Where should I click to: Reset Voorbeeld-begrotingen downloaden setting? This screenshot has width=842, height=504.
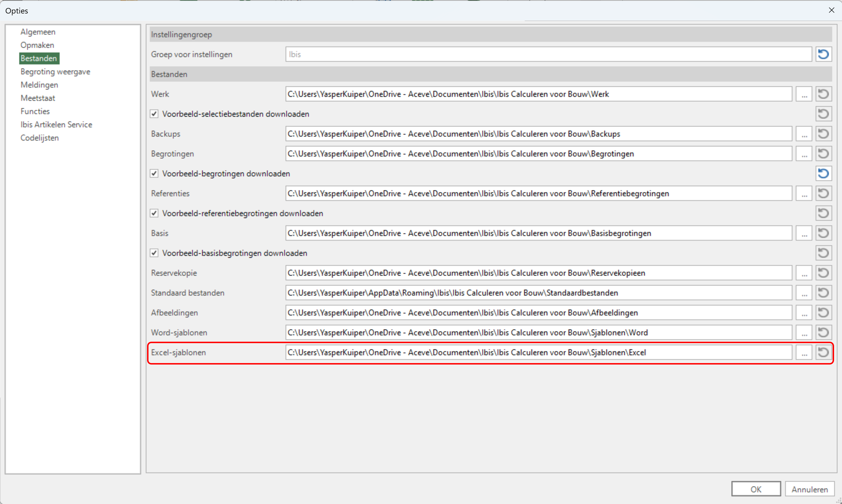pyautogui.click(x=823, y=173)
